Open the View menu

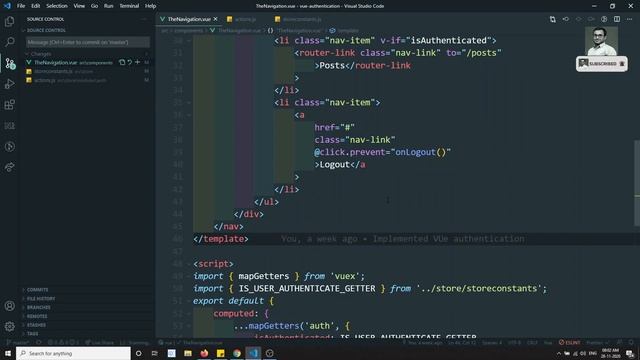pos(79,6)
